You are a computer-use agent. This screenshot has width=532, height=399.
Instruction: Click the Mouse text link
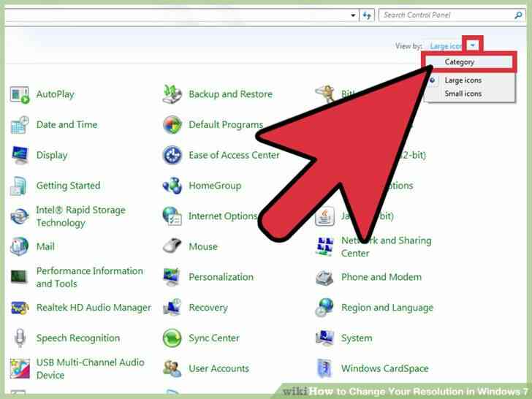pyautogui.click(x=203, y=247)
